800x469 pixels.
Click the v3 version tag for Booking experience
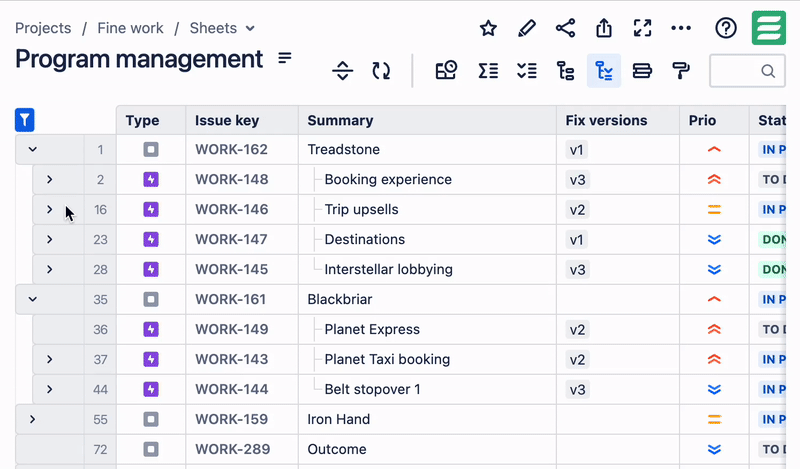coord(578,180)
